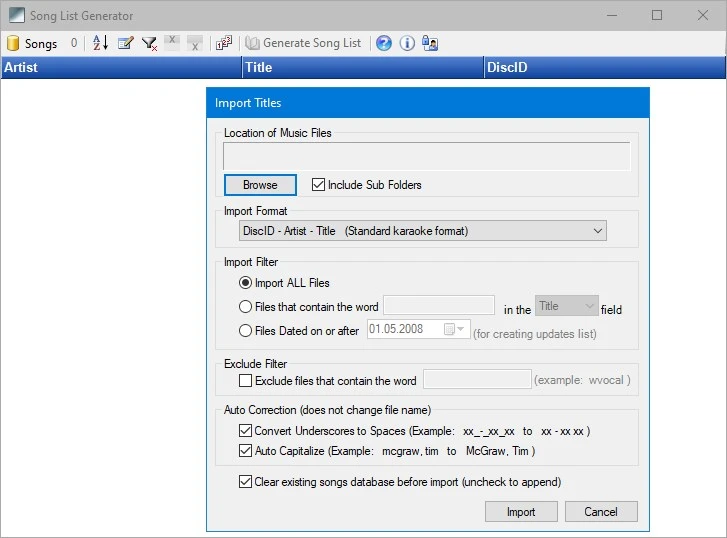Click the blue info icon
Image resolution: width=727 pixels, height=538 pixels.
[x=407, y=43]
